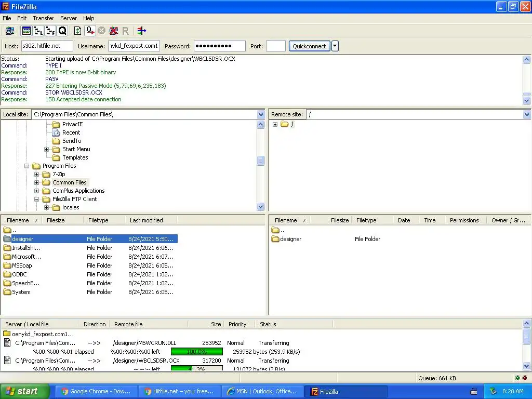The width and height of the screenshot is (532, 399).
Task: Click the parent folder icon in local list
Action: (7, 230)
